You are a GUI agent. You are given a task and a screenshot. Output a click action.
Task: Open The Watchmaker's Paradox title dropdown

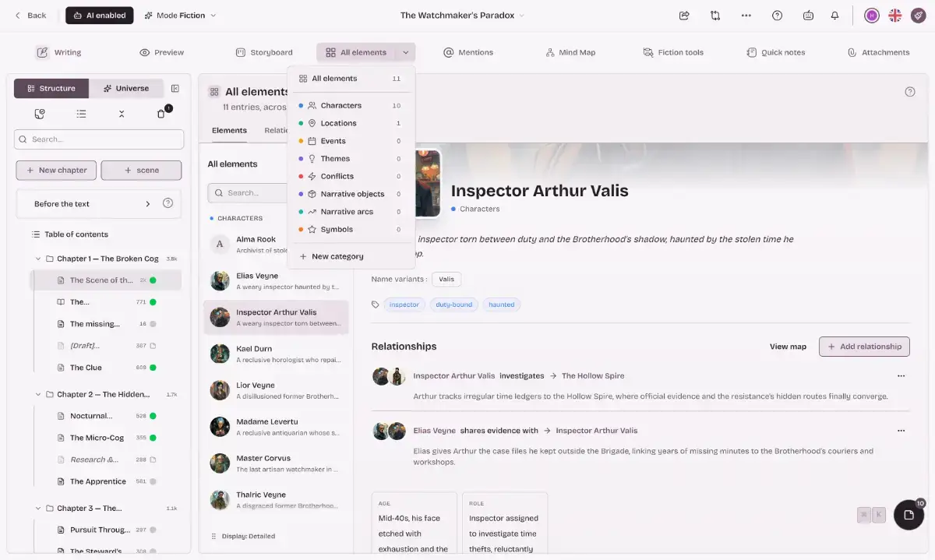[463, 16]
